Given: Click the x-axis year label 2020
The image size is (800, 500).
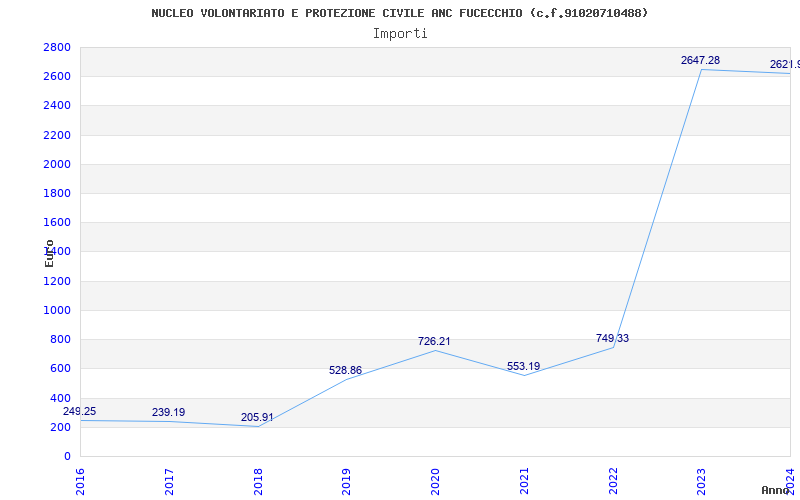Looking at the screenshot, I should pos(435,482).
